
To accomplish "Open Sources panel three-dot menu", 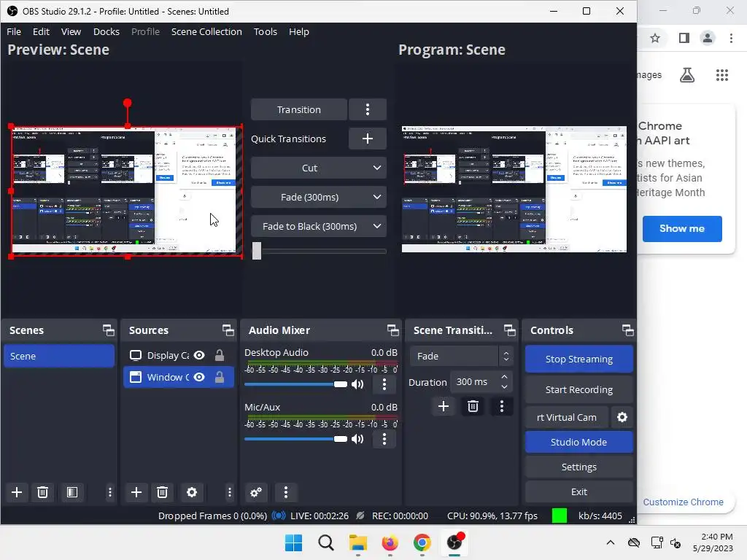I will click(230, 492).
